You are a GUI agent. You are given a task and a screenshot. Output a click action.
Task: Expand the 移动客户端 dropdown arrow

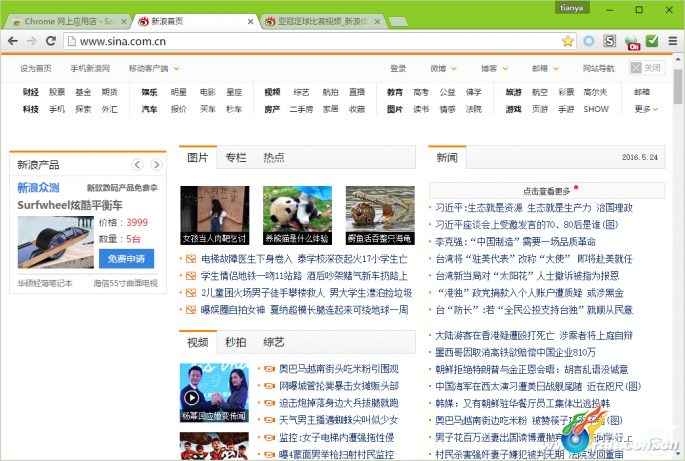(176, 69)
